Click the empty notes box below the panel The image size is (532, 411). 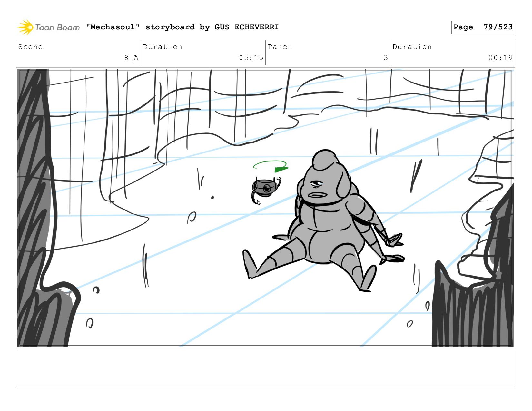click(x=266, y=368)
